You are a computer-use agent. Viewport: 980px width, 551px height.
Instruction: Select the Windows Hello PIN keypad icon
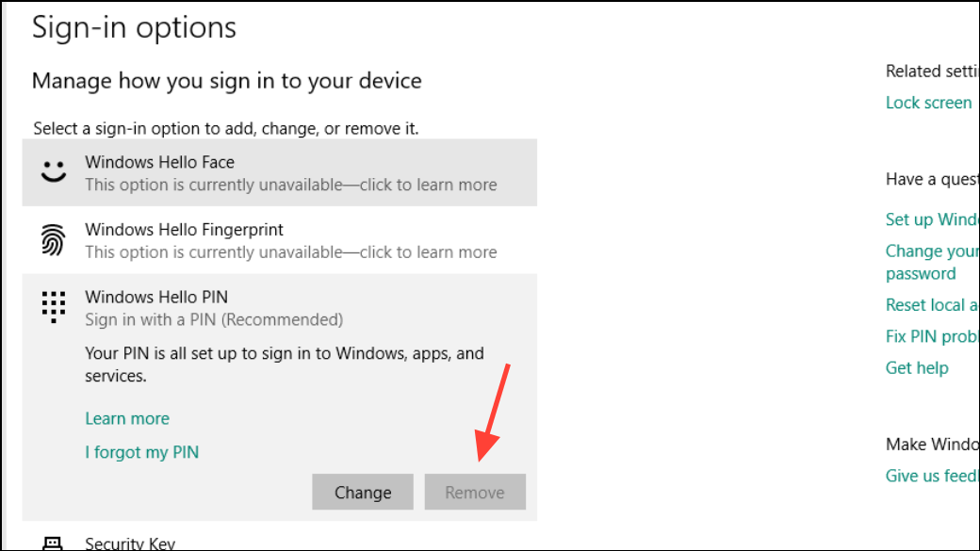[x=54, y=306]
